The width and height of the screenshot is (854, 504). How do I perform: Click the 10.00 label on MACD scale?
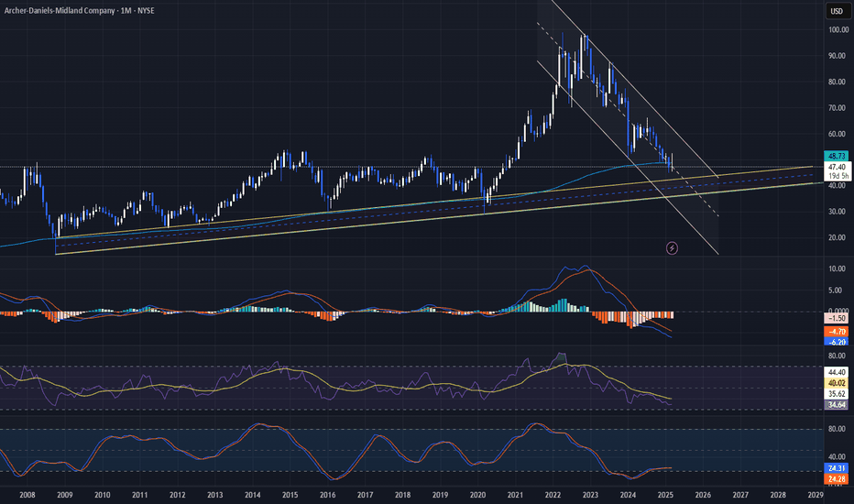pyautogui.click(x=837, y=268)
